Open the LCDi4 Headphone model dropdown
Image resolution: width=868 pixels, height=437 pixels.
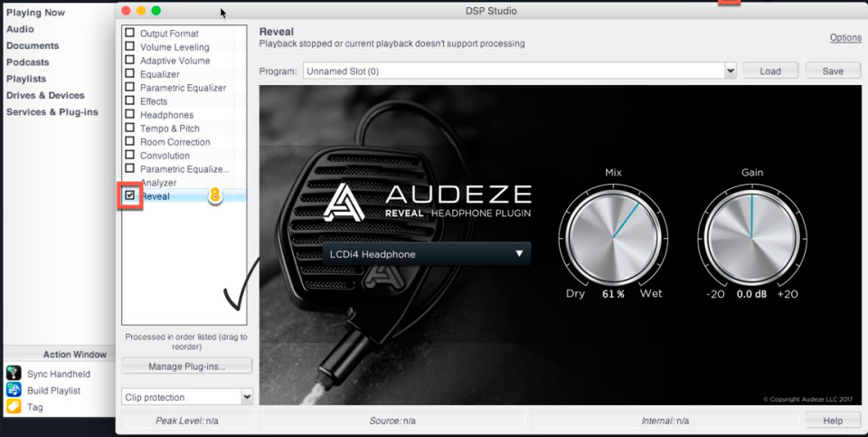426,253
